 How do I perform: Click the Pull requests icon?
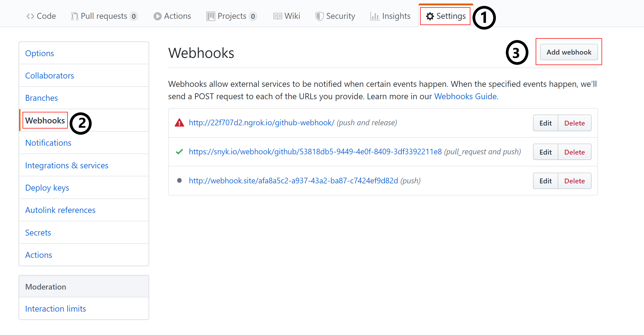[74, 16]
